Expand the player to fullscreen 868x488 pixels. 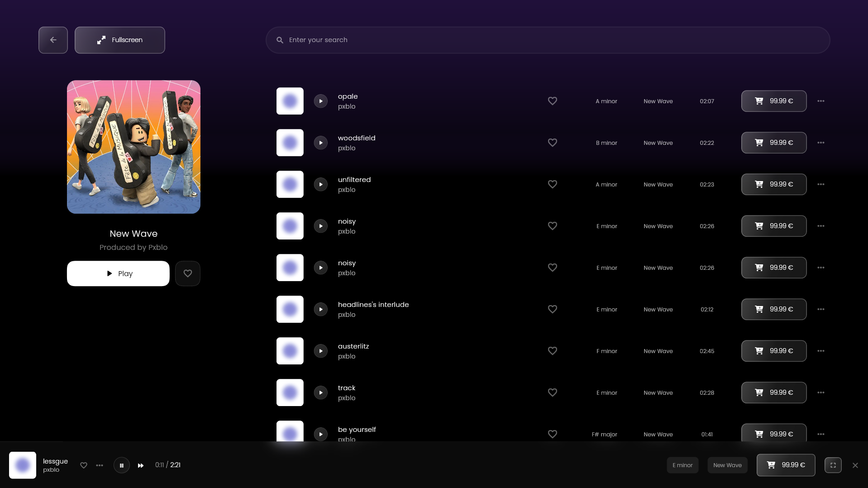pyautogui.click(x=833, y=465)
